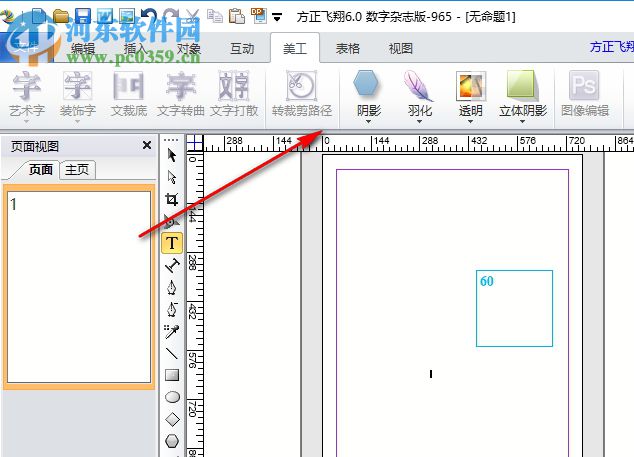Click the Save floppy disk icon
The image size is (634, 457).
(x=83, y=16)
